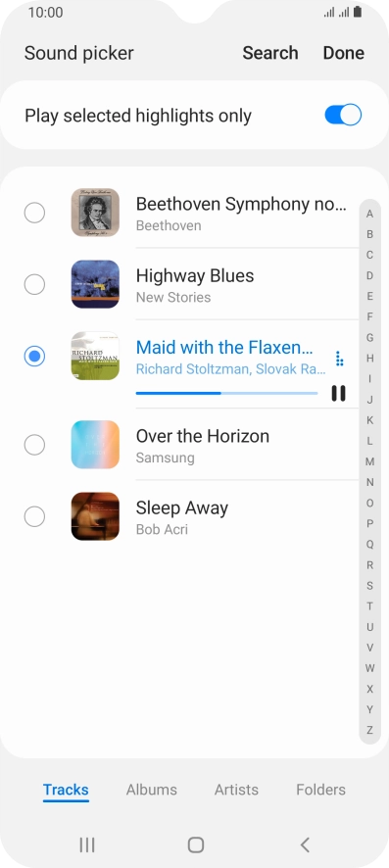Confirm selection with Done
The height and width of the screenshot is (868, 389).
[344, 53]
